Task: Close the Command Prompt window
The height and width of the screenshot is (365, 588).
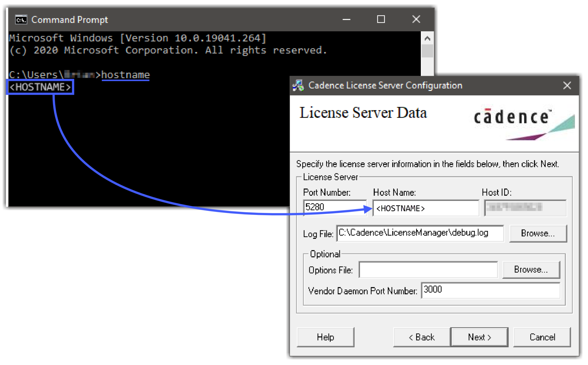Action: (416, 20)
